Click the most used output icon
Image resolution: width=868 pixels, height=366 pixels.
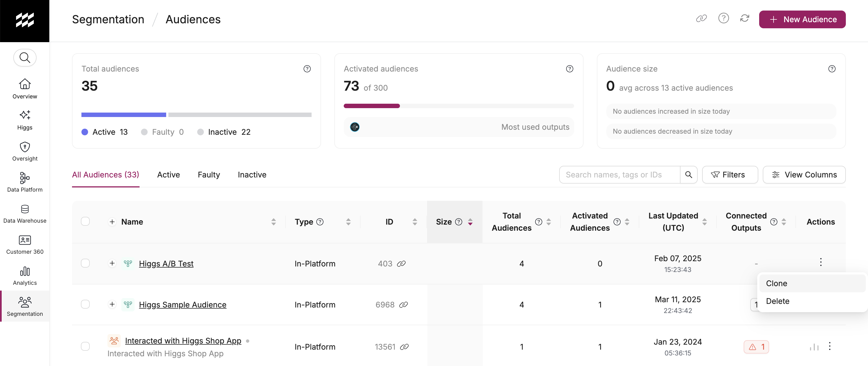pos(355,127)
